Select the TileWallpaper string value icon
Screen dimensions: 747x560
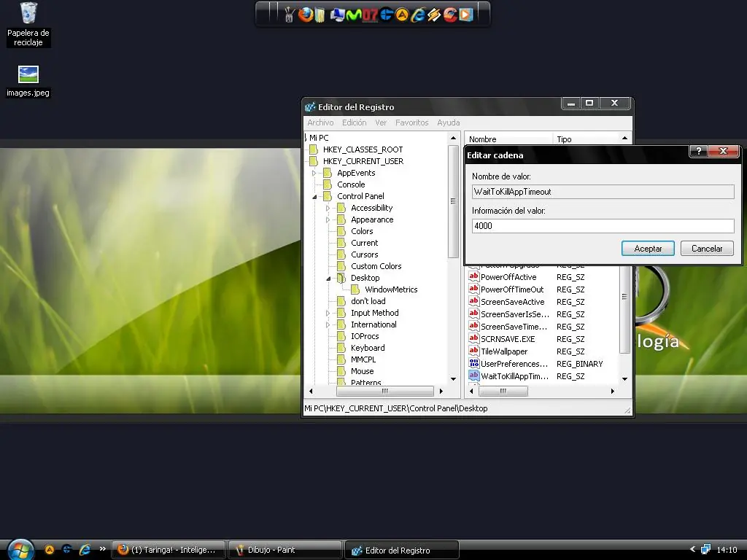coord(473,351)
